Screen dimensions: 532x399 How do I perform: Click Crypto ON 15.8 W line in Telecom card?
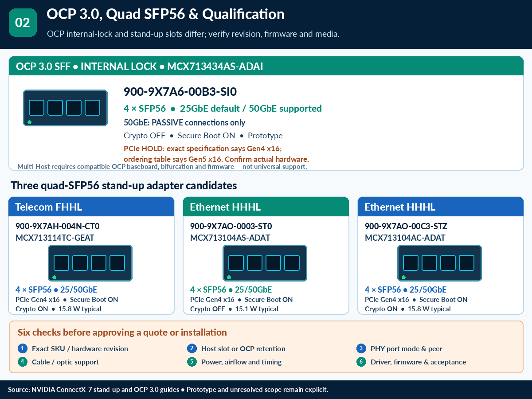pos(59,309)
